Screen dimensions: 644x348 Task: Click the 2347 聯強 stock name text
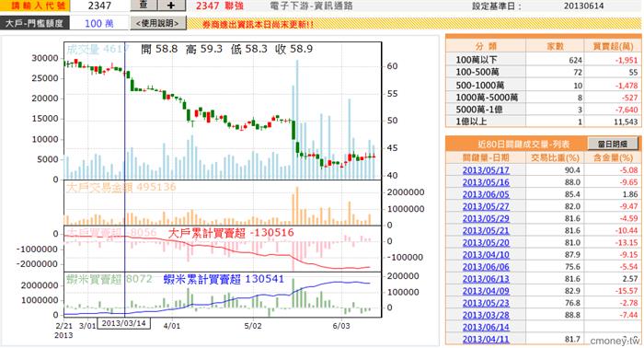[219, 6]
